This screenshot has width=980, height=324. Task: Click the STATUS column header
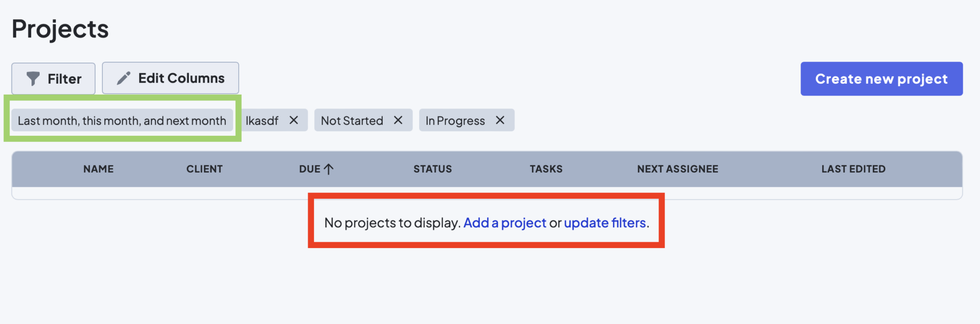(432, 168)
